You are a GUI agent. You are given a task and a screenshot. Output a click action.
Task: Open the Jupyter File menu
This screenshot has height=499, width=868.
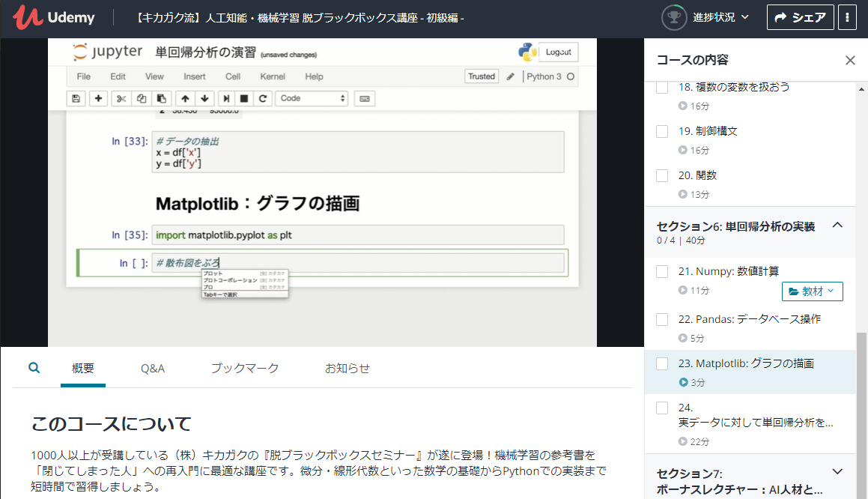tap(84, 76)
